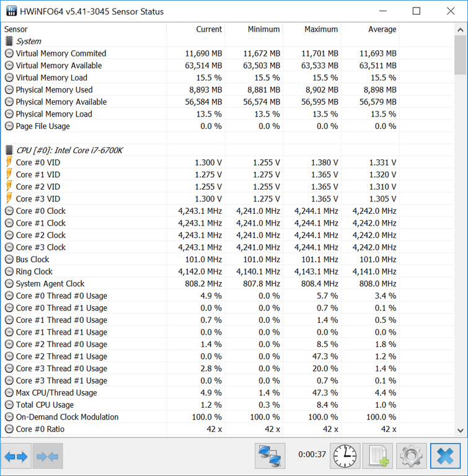
Task: Close sensors with the blue X button
Action: [x=445, y=456]
